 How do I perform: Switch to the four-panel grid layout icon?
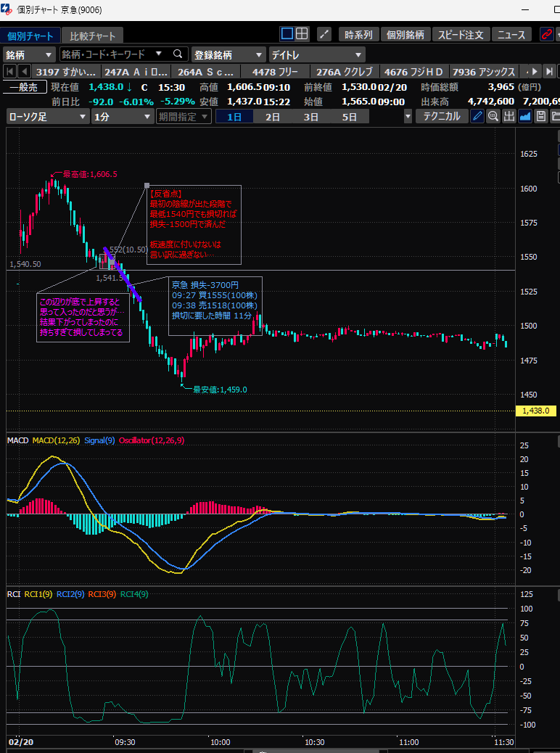coord(302,34)
